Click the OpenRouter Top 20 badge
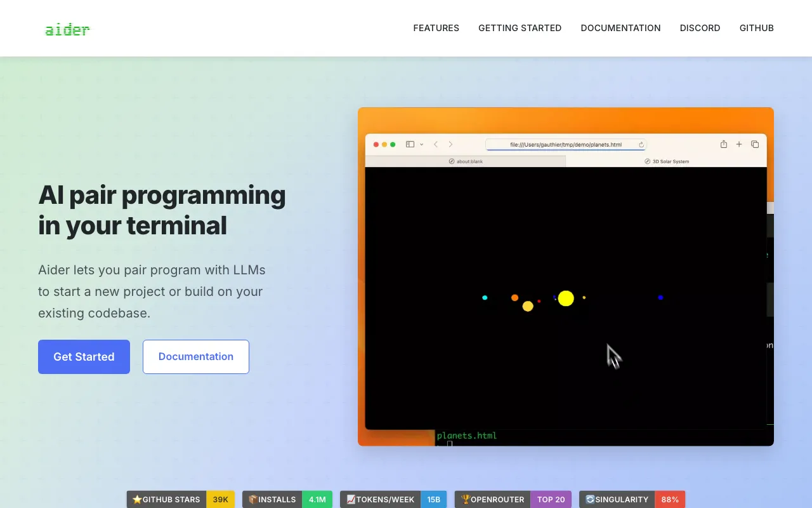This screenshot has width=812, height=508. coord(513,500)
